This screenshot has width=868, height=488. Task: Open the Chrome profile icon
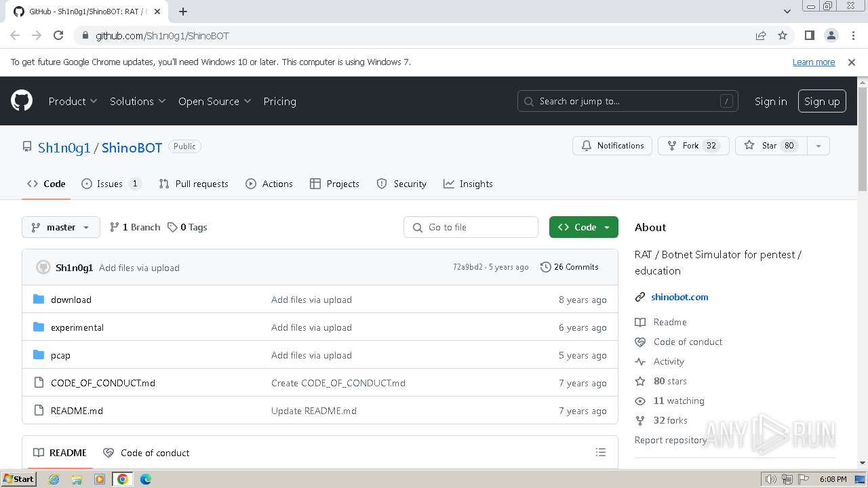[x=831, y=35]
